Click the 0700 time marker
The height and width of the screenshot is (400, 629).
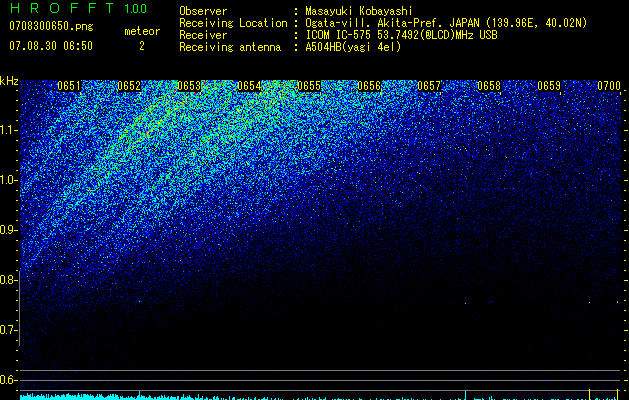[609, 86]
